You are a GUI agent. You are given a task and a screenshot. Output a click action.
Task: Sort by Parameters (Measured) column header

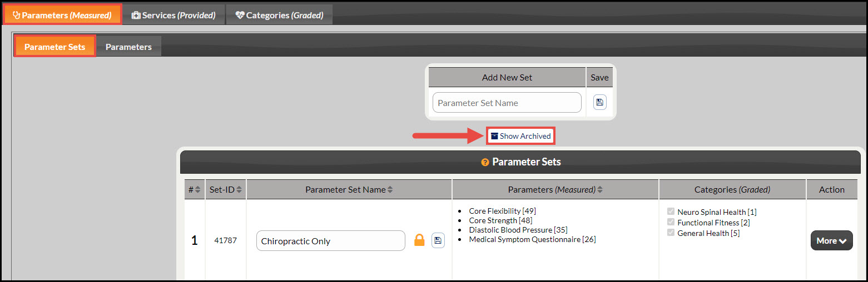[555, 189]
